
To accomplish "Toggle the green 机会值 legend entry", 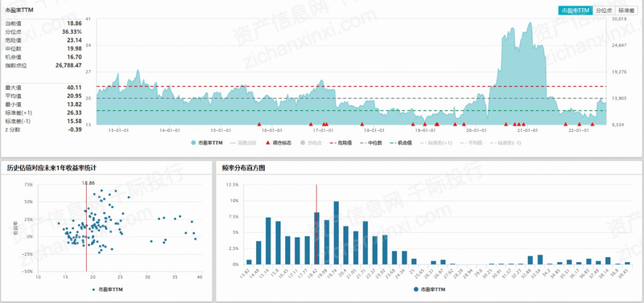I will pos(401,143).
